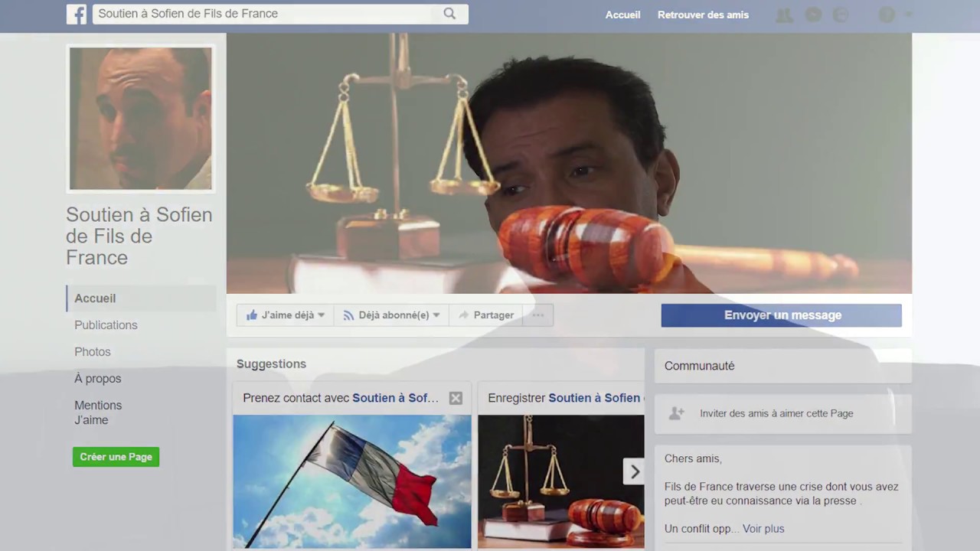Open Publications in the left sidebar
Viewport: 980px width, 551px height.
coord(106,325)
